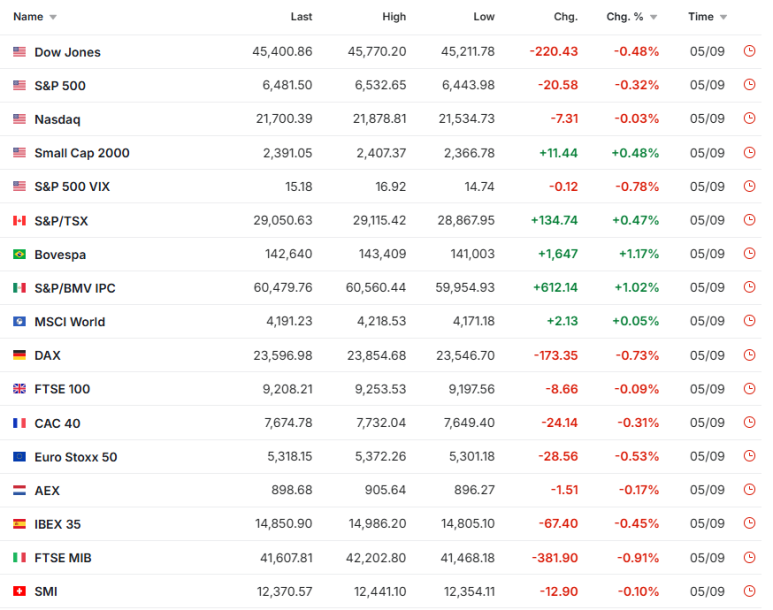The height and width of the screenshot is (610, 773).
Task: Click the Last column header
Action: (x=301, y=17)
